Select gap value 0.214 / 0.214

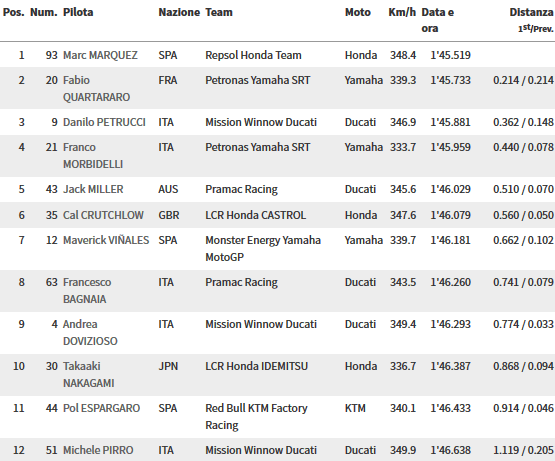pyautogui.click(x=523, y=80)
